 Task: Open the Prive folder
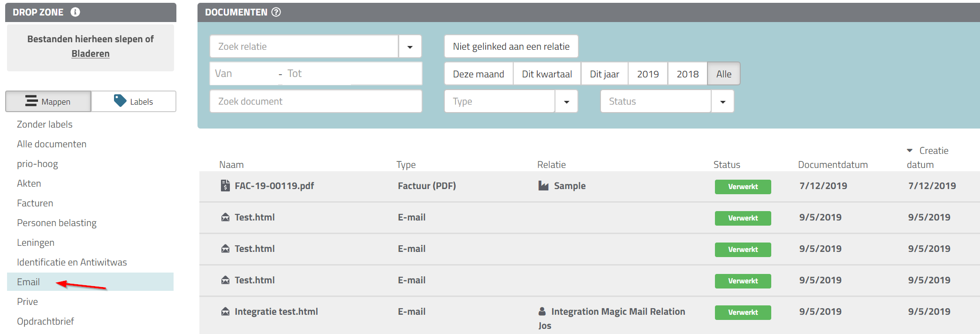tap(27, 302)
